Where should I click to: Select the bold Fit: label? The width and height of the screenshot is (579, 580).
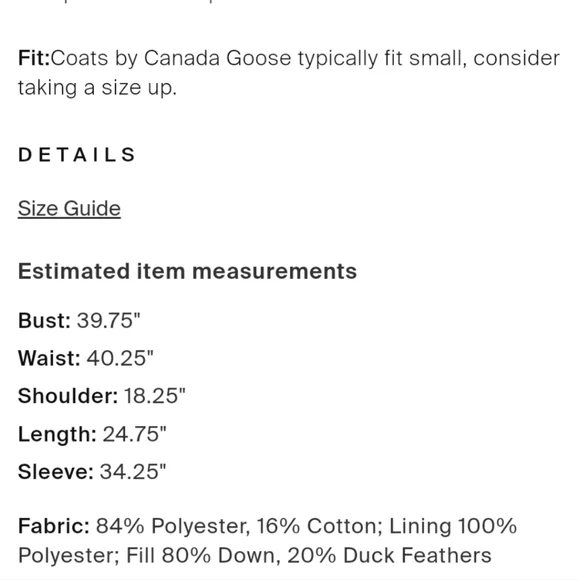coord(34,58)
